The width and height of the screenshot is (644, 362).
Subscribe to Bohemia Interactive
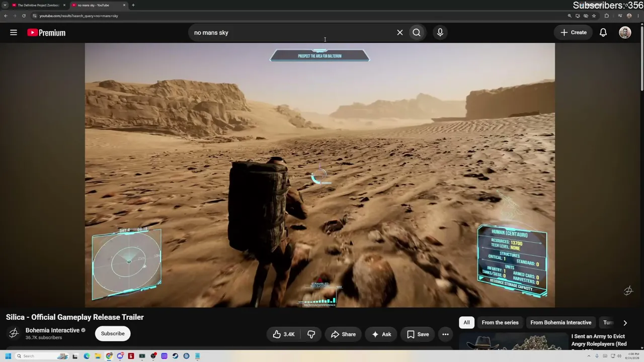pos(113,333)
